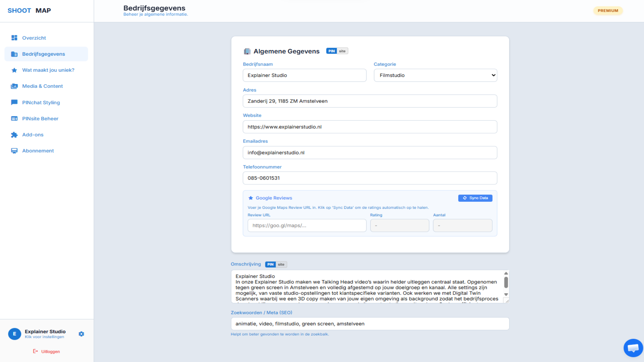
Task: Click the Media & Content gallery icon
Action: (x=14, y=86)
